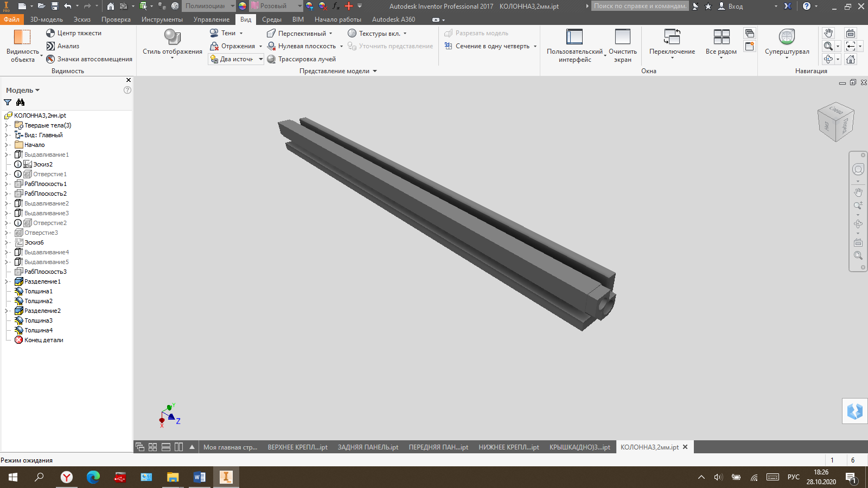Click the Adjust appearance color icon
The image size is (868, 488).
tap(310, 6)
